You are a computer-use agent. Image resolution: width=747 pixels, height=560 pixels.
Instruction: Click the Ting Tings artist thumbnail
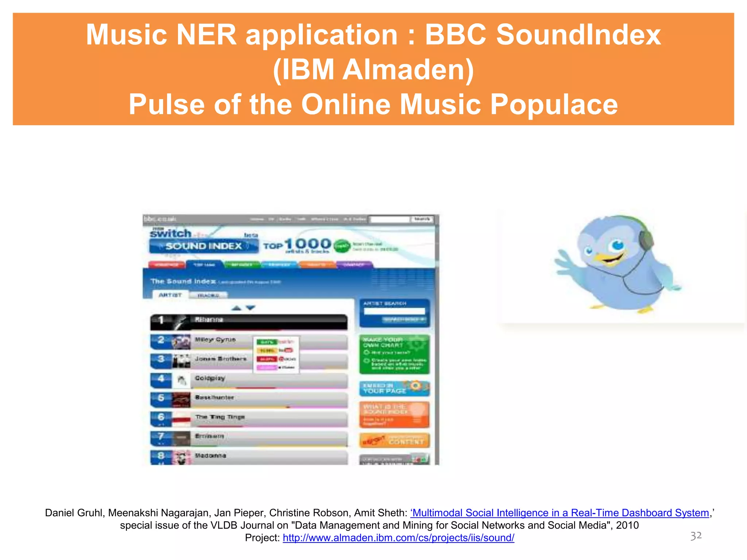click(181, 419)
